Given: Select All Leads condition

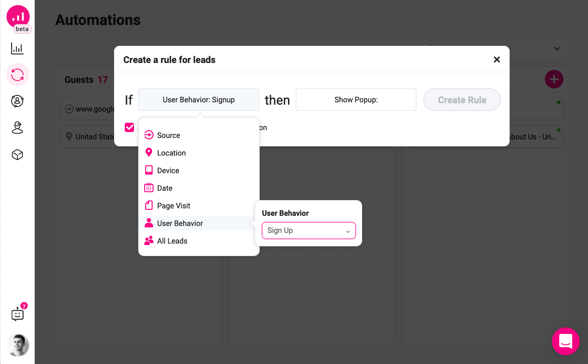Looking at the screenshot, I should click(x=198, y=241).
